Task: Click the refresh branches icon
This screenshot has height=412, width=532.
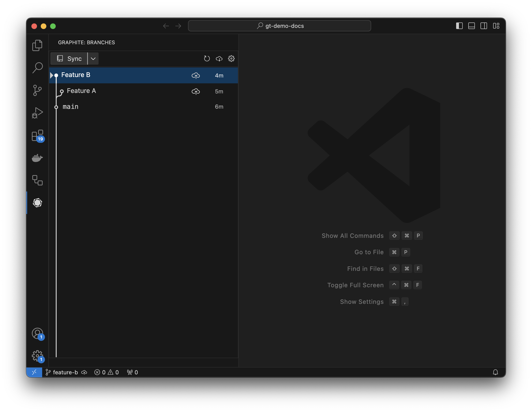Action: click(x=207, y=59)
